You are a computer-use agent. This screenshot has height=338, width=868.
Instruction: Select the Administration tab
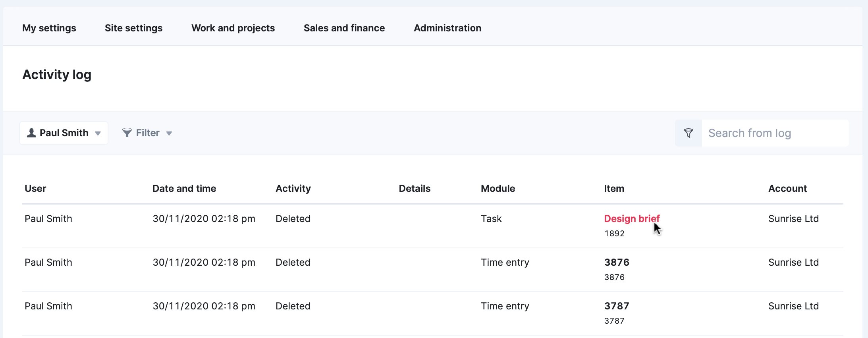tap(448, 28)
